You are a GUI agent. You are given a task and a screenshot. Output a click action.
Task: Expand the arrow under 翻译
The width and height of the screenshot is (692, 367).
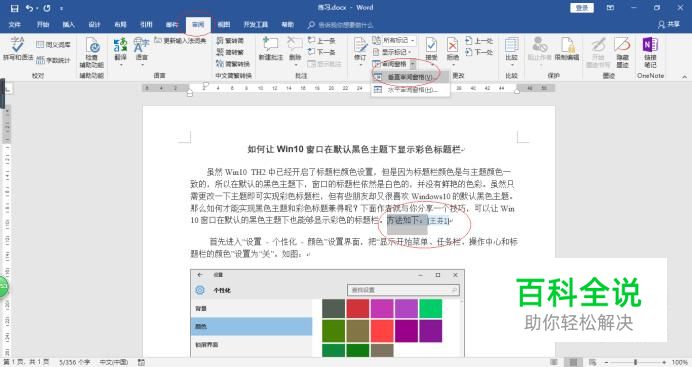coord(120,65)
